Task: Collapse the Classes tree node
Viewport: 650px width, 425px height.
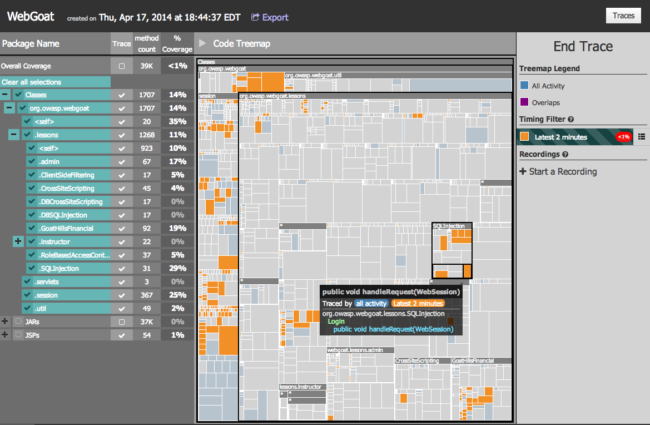Action: point(5,95)
